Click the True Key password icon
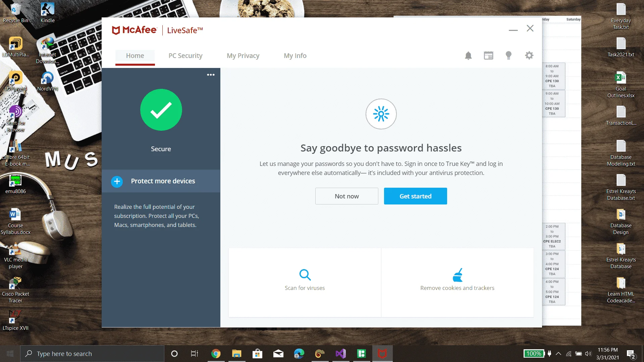Image resolution: width=644 pixels, height=362 pixels. 381,114
